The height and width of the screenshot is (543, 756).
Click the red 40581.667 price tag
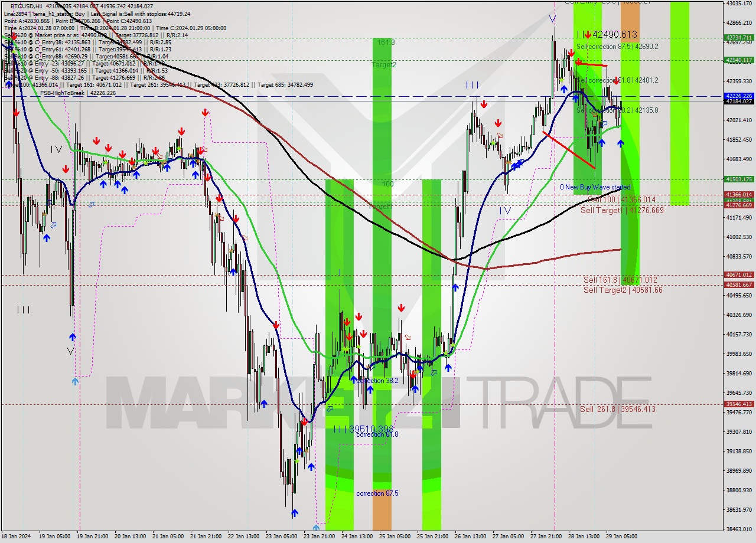point(738,284)
